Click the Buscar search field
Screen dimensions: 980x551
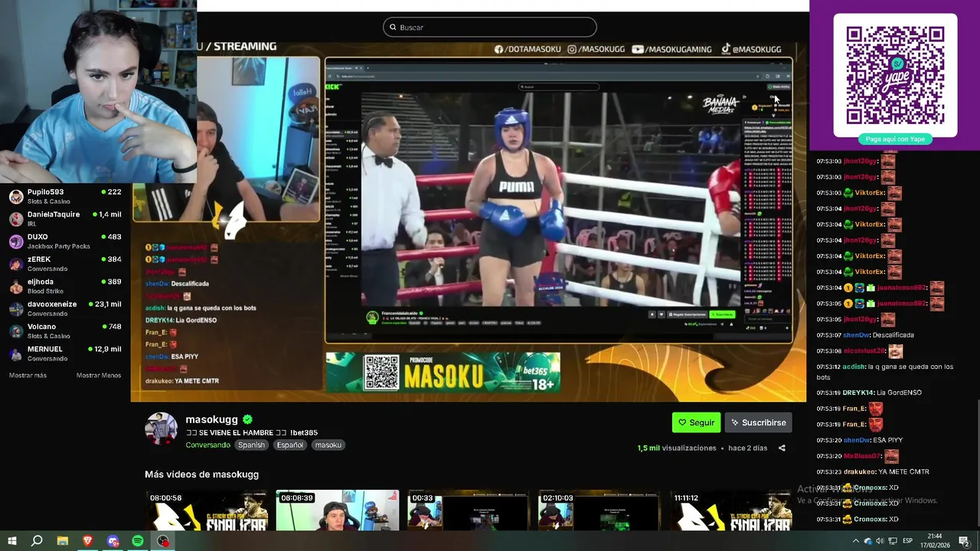[489, 28]
